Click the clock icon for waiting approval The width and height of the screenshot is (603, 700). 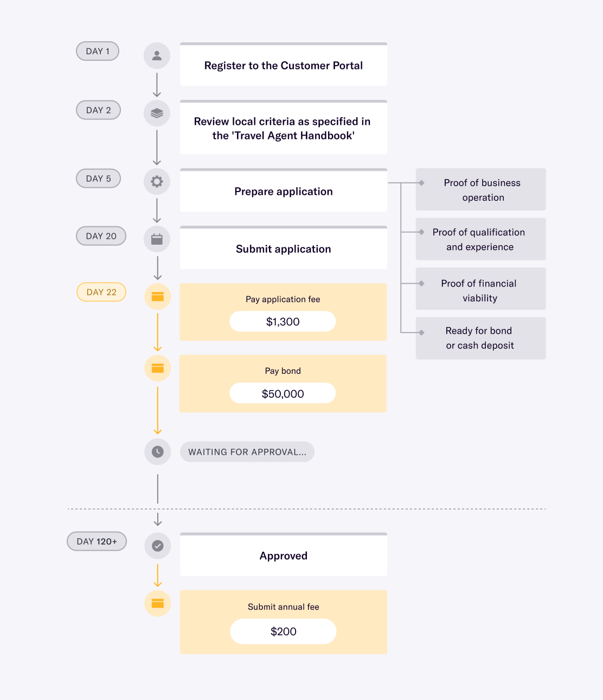pos(158,451)
